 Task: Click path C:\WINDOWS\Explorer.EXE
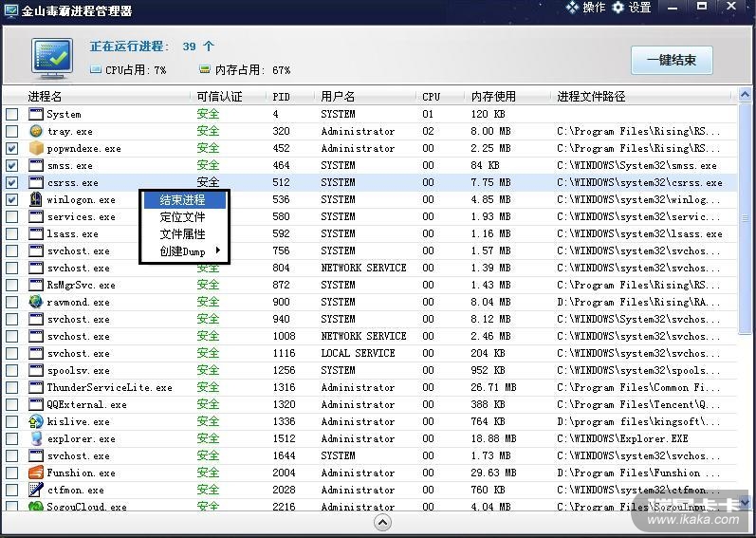pos(622,438)
